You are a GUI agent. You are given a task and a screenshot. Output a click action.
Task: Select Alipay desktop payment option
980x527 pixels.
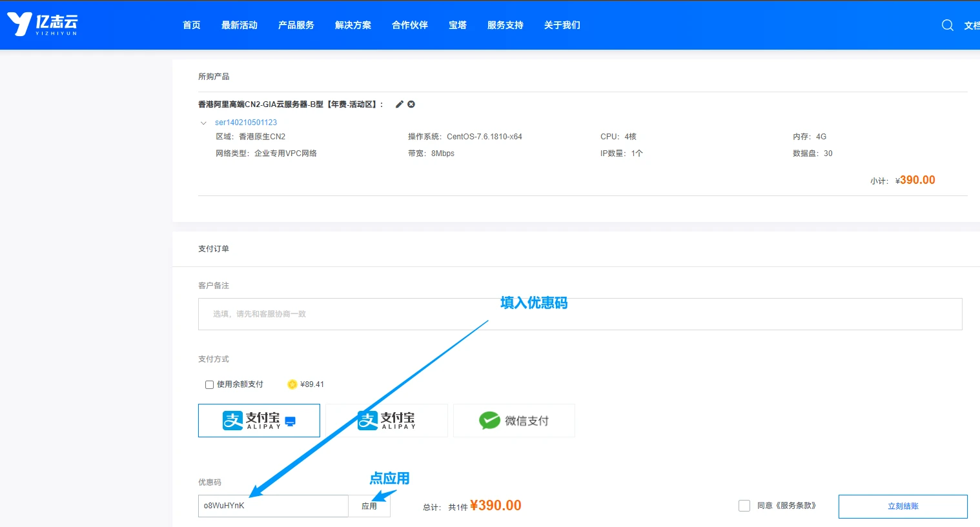pos(259,421)
